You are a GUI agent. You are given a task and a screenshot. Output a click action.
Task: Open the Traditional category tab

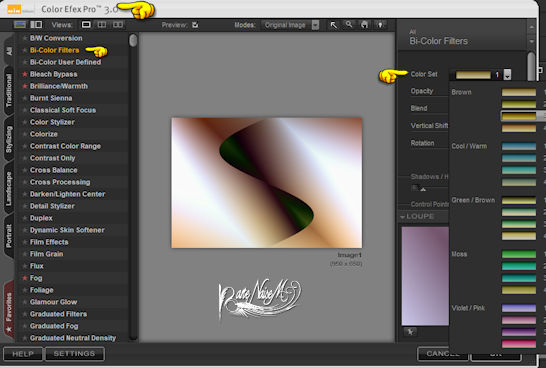[9, 91]
